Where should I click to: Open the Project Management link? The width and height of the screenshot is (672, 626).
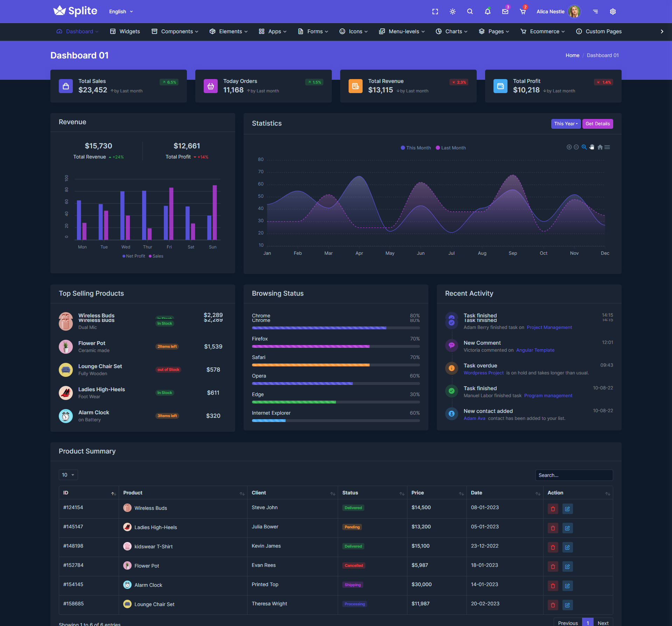(x=549, y=328)
